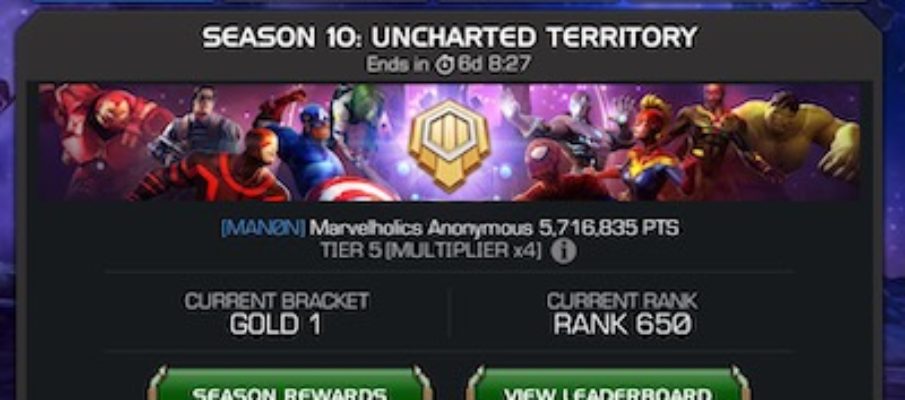Open the tier multiplier info icon

click(563, 252)
